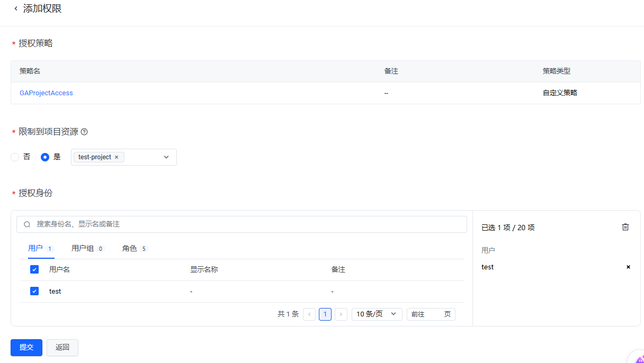The width and height of the screenshot is (644, 363).
Task: Switch to the 用户组 tab
Action: (x=82, y=248)
